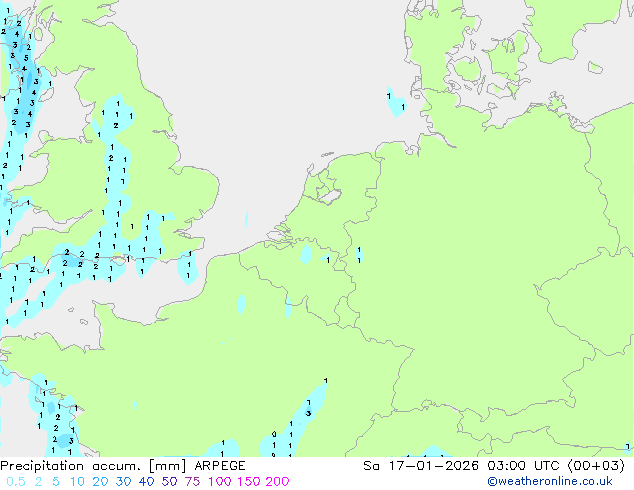Select the 200 mm legend value
The width and height of the screenshot is (634, 490).
tap(277, 482)
